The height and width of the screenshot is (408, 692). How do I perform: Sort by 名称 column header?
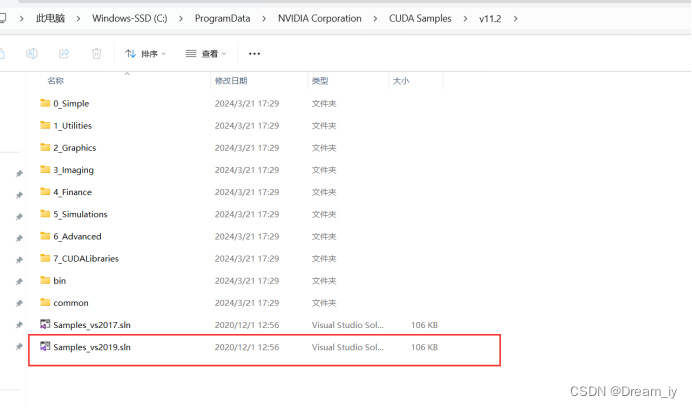[56, 80]
